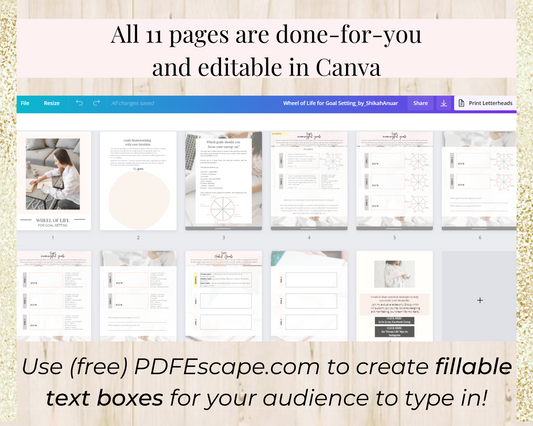Viewport: 533px width, 426px height.
Task: Select page 11 thumbnail with Click Here buttons
Action: (395, 296)
